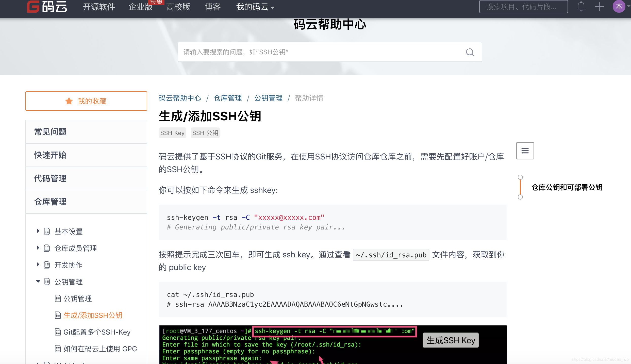The height and width of the screenshot is (364, 631).
Task: Click the help search magnifier icon
Action: tap(470, 52)
